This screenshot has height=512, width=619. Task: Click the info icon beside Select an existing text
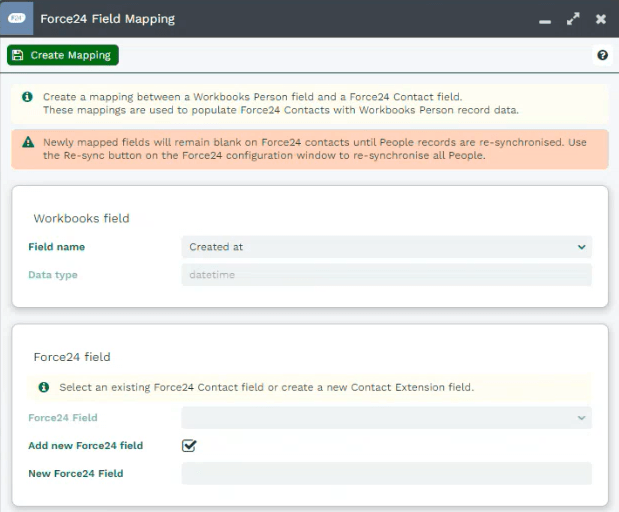pyautogui.click(x=44, y=387)
